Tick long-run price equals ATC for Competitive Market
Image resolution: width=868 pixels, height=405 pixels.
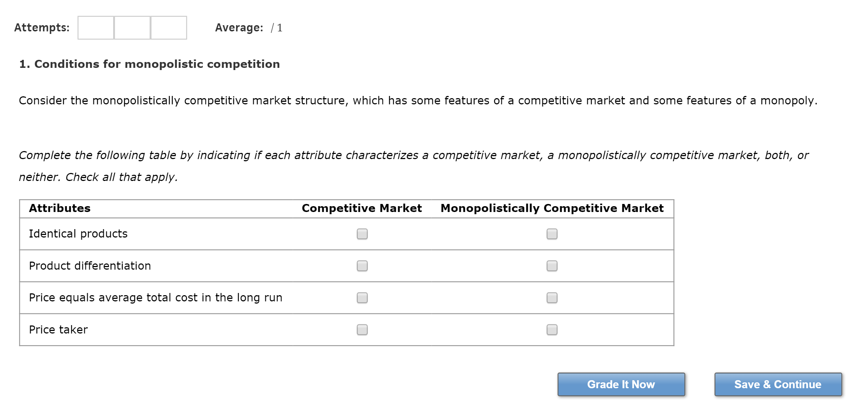click(x=362, y=298)
